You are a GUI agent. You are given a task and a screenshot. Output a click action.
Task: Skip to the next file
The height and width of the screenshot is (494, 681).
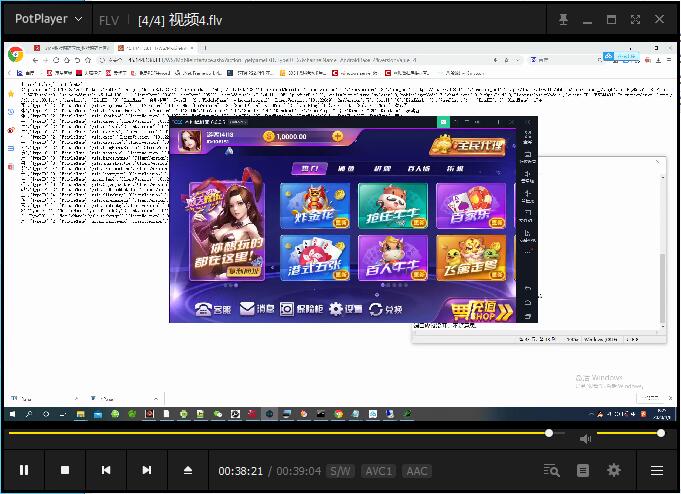(147, 470)
